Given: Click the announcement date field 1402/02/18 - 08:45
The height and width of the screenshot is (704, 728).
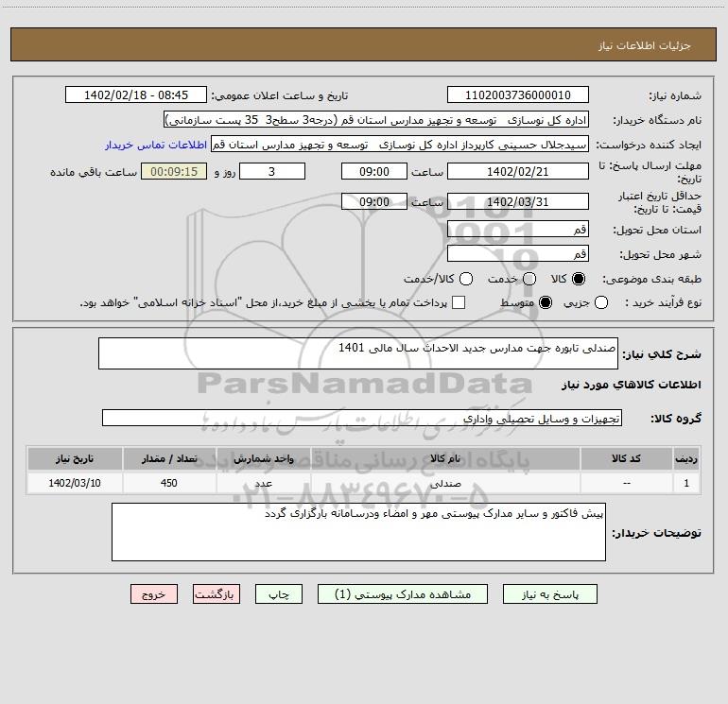Looking at the screenshot, I should (136, 95).
